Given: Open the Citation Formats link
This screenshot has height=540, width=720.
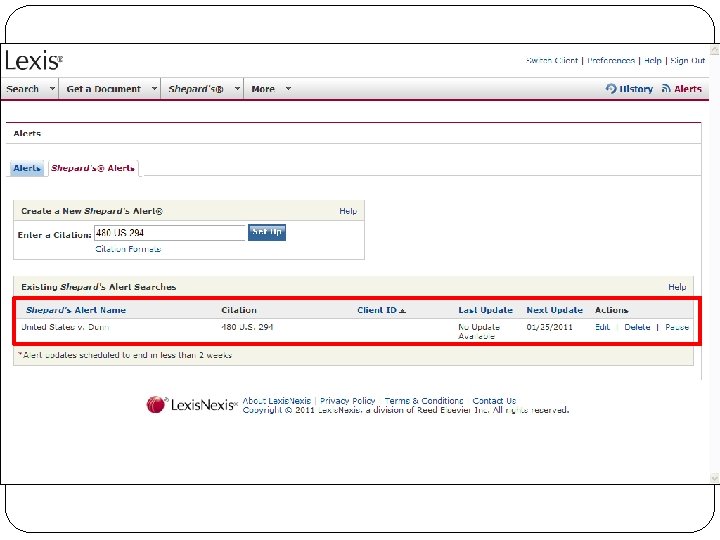Looking at the screenshot, I should 128,249.
